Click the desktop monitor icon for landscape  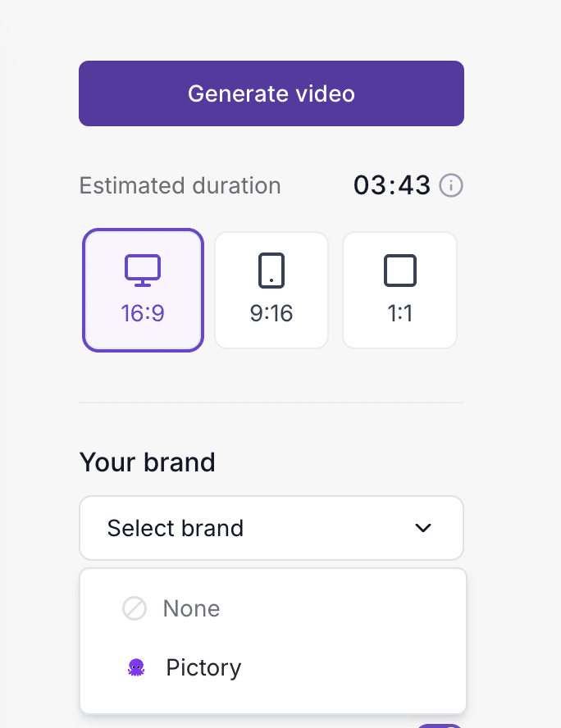[143, 271]
